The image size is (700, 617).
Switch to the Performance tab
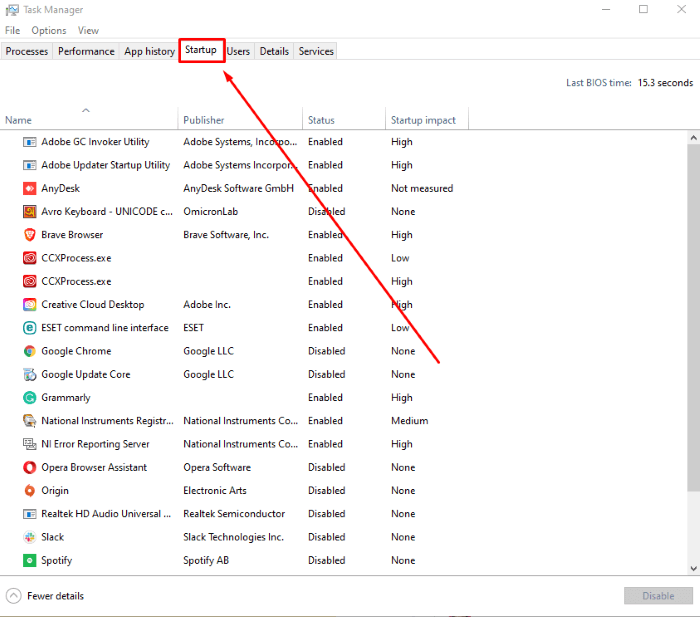click(86, 51)
